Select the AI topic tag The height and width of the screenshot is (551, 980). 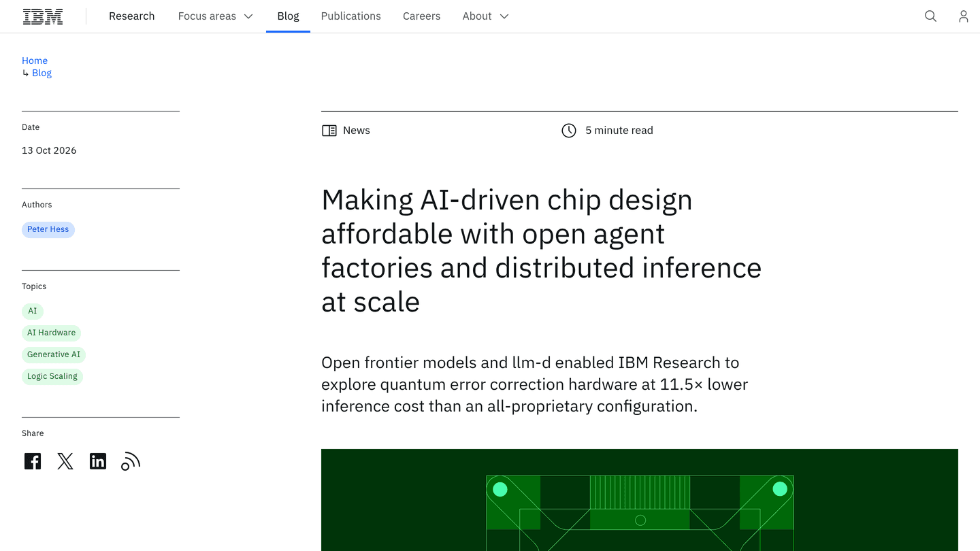pos(33,311)
